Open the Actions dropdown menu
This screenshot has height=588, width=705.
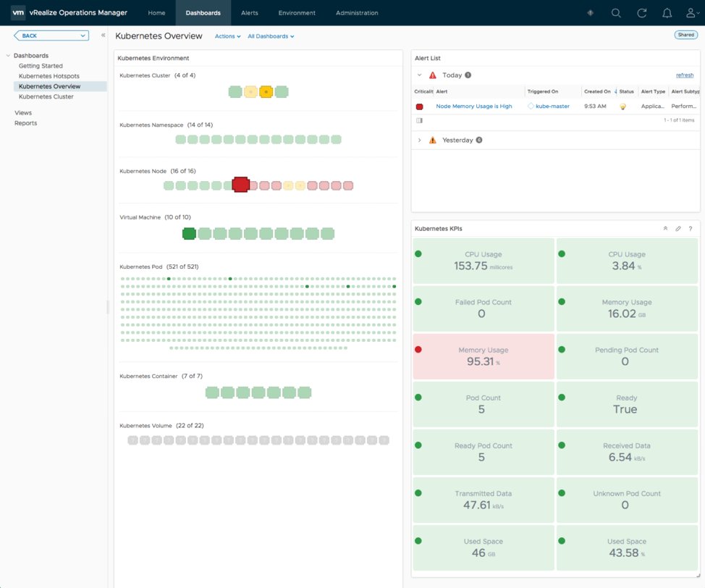pos(227,36)
